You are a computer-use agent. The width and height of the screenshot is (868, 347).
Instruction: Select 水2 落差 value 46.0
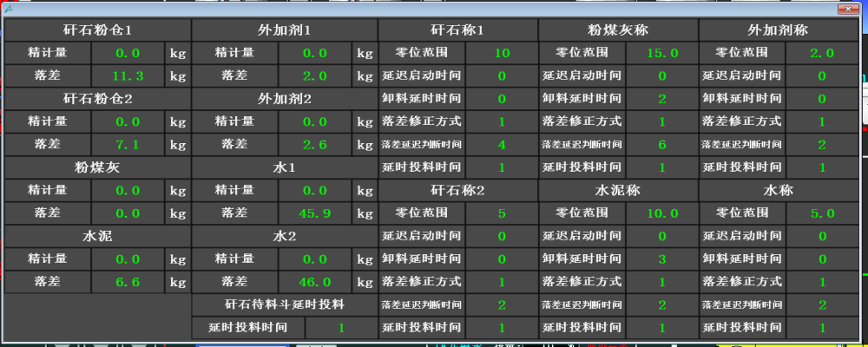coord(315,281)
